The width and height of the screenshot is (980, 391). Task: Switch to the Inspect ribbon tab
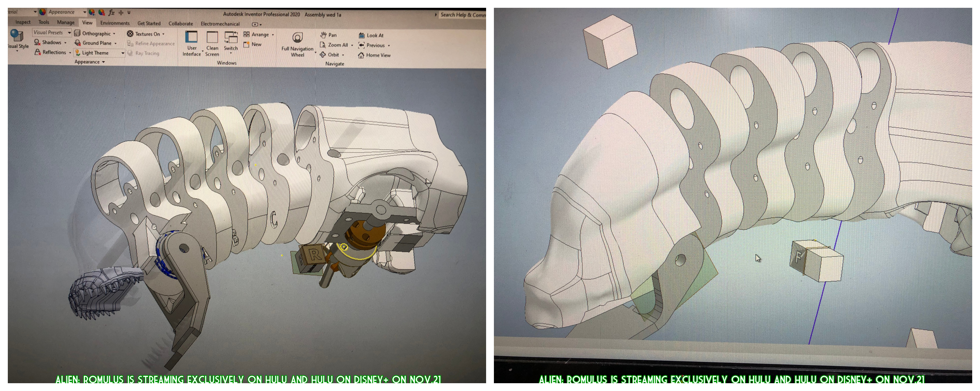[x=23, y=22]
